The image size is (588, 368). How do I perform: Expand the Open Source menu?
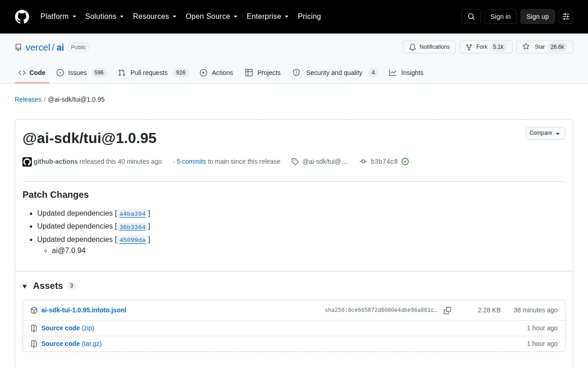pyautogui.click(x=212, y=17)
